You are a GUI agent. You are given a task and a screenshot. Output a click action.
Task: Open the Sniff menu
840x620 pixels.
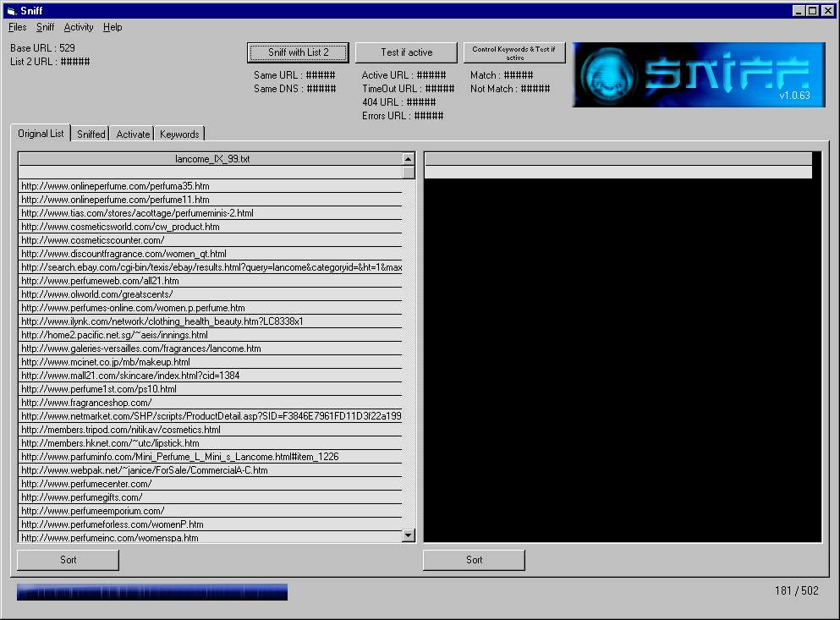(x=45, y=27)
